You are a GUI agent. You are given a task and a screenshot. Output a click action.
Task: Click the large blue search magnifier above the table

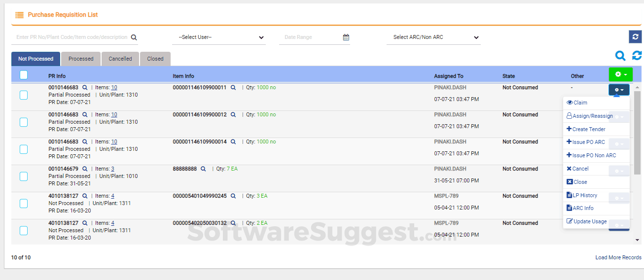620,56
